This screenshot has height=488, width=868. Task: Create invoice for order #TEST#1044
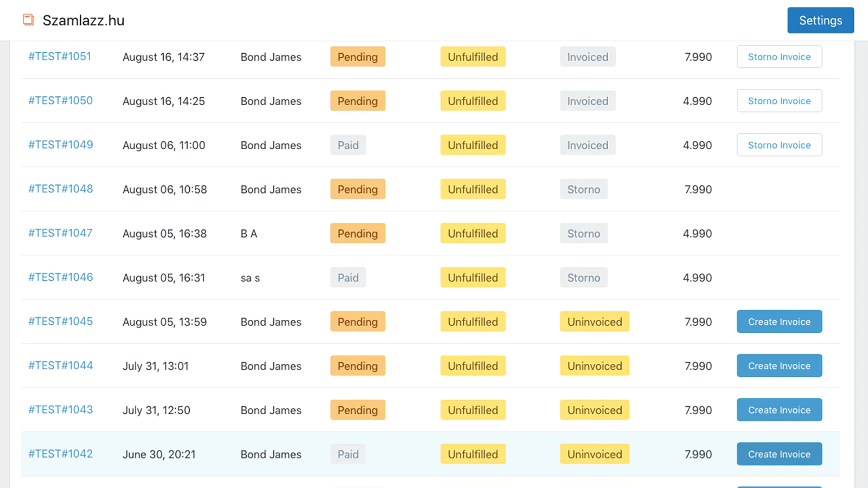coord(779,366)
